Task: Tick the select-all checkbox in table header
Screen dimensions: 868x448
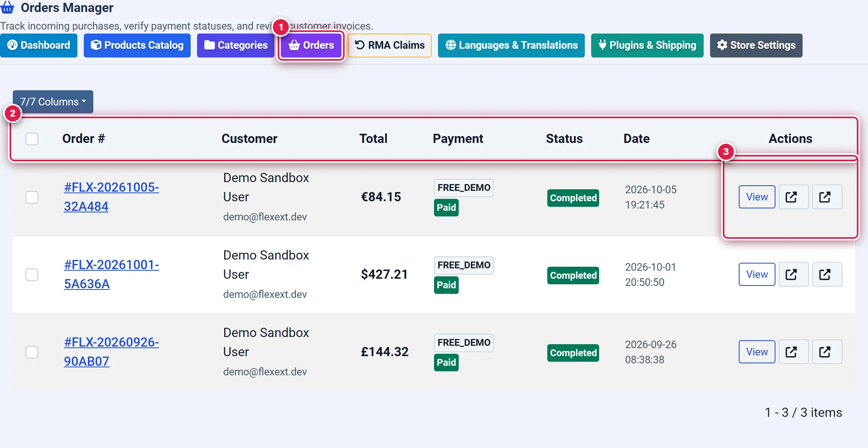Action: pos(32,139)
